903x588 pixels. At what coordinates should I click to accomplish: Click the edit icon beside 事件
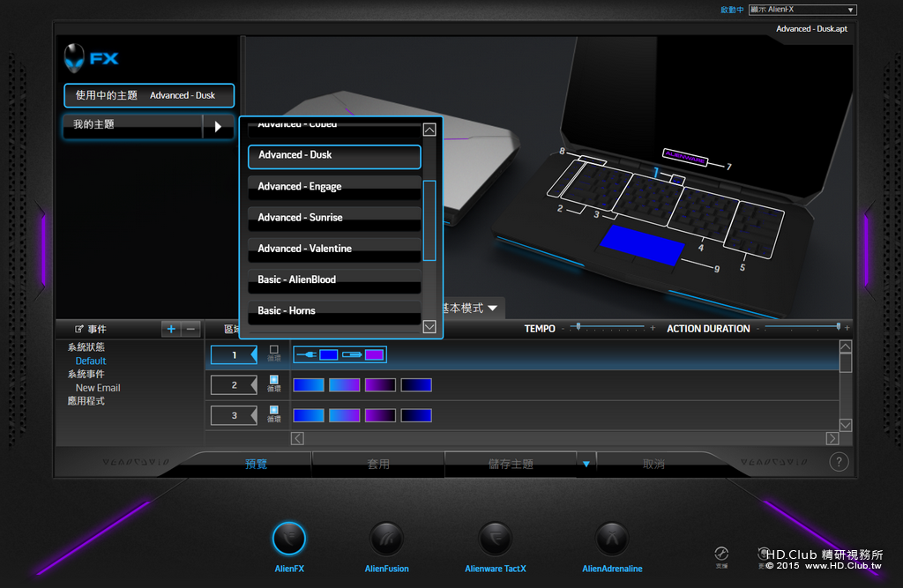coord(78,329)
